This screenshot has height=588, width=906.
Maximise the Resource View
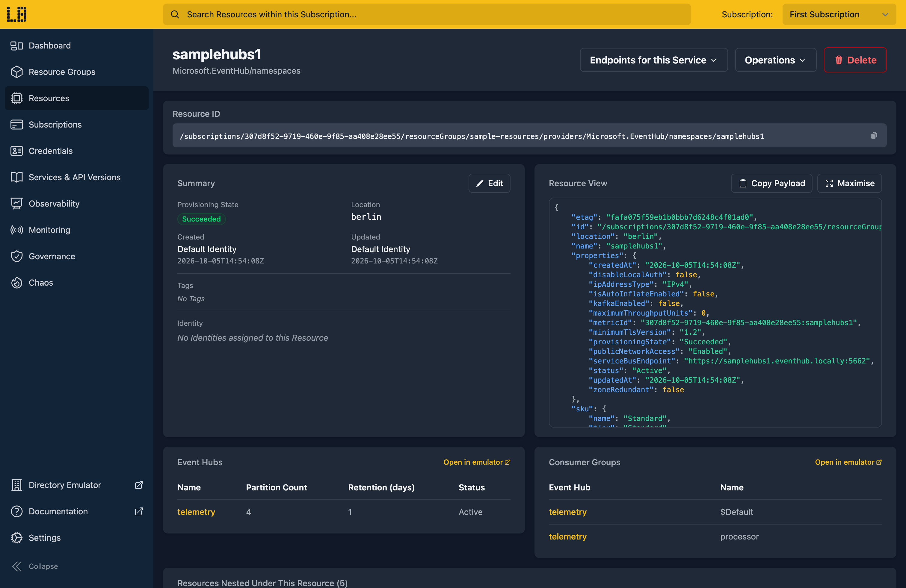coord(850,183)
